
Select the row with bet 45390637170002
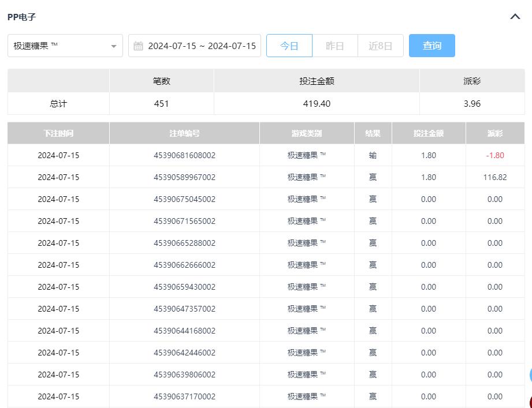coord(184,396)
